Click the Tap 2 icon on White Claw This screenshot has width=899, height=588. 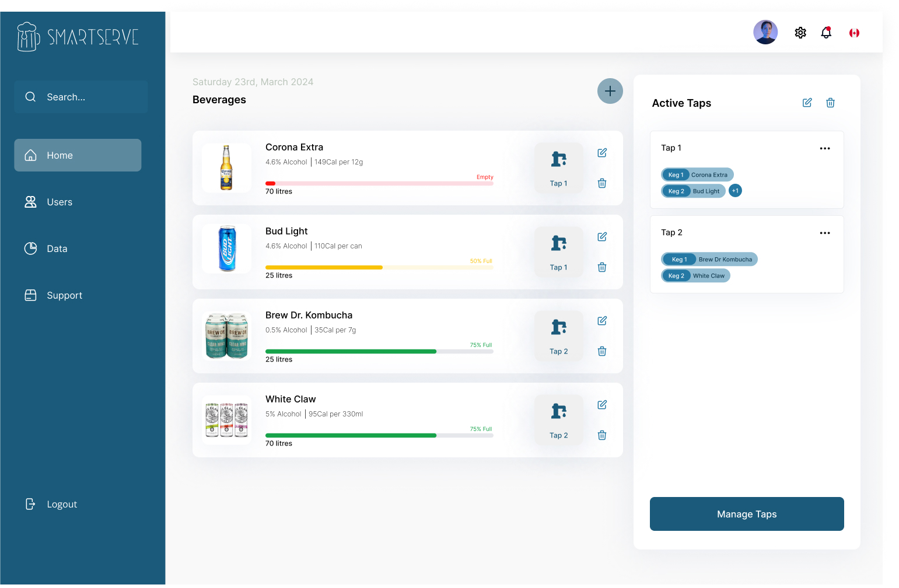coord(558,419)
